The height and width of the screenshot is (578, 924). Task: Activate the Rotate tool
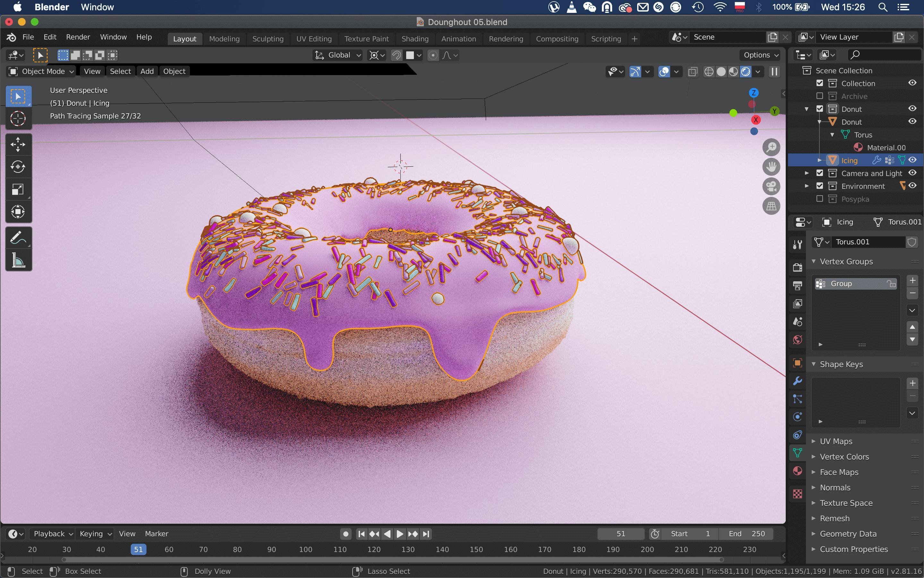[x=18, y=167]
